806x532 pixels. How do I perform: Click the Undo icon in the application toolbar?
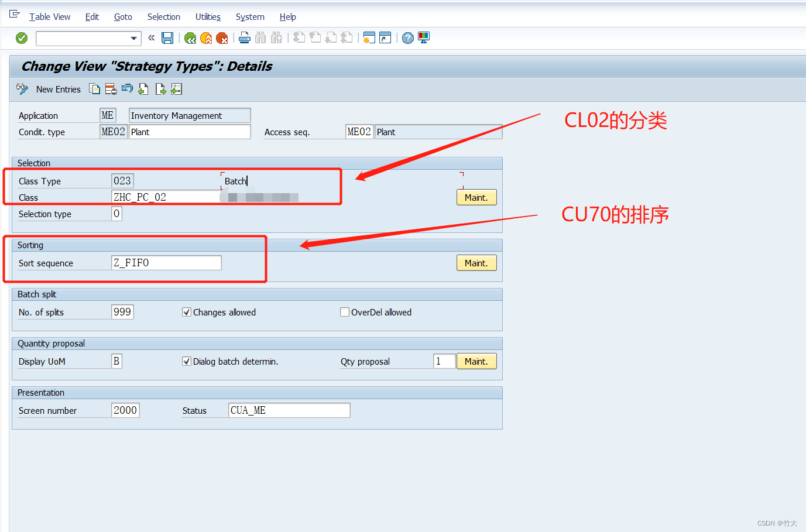126,89
